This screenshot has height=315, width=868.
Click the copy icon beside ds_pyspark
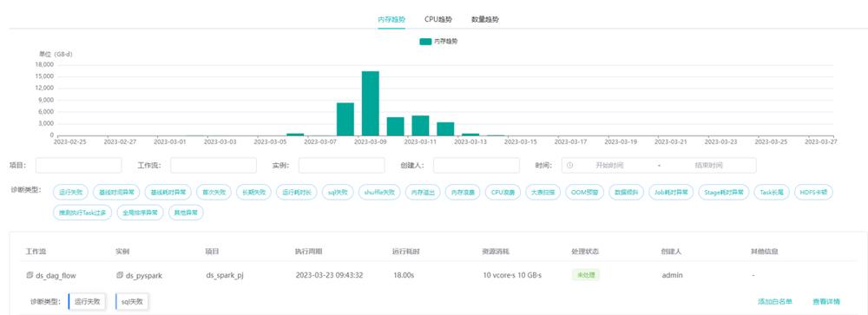click(x=119, y=275)
